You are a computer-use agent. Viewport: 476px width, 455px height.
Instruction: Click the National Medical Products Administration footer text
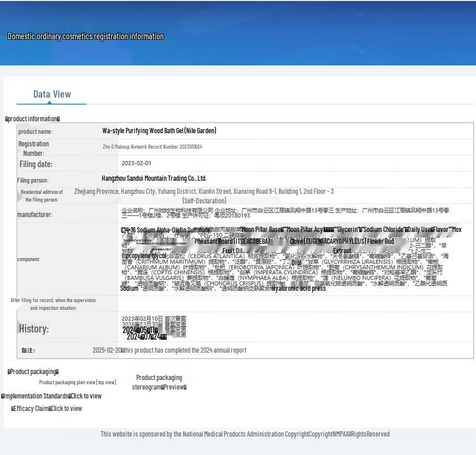245,434
